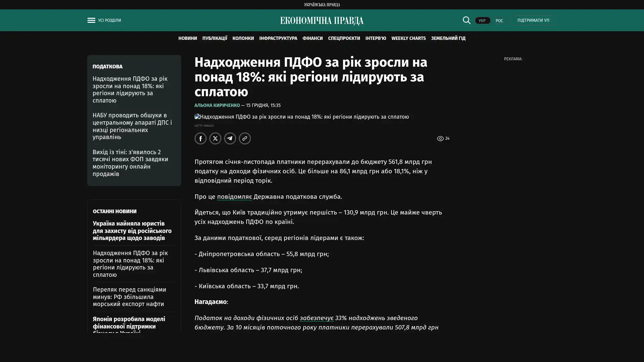Viewport: 644px width, 362px height.
Task: Click the views eye counter icon
Action: pyautogui.click(x=440, y=138)
